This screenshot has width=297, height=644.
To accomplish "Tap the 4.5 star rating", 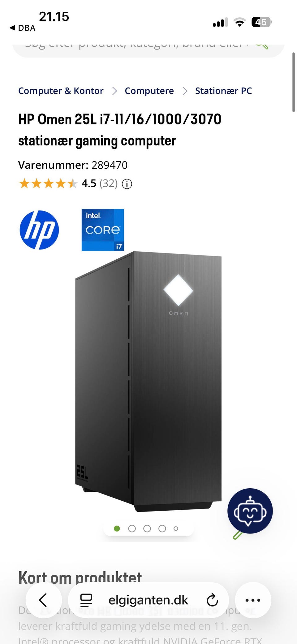I will pyautogui.click(x=68, y=184).
